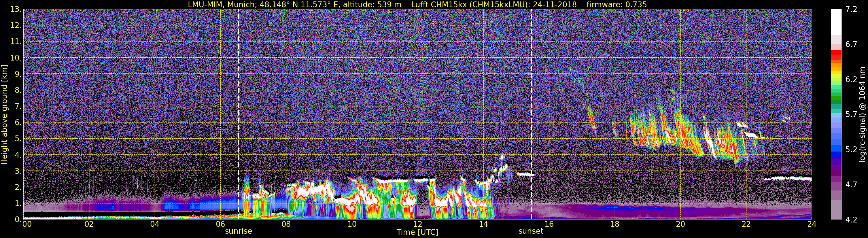Screen dimensions: 868x238
Task: Click the 14 hour tick label
Action: [x=483, y=224]
